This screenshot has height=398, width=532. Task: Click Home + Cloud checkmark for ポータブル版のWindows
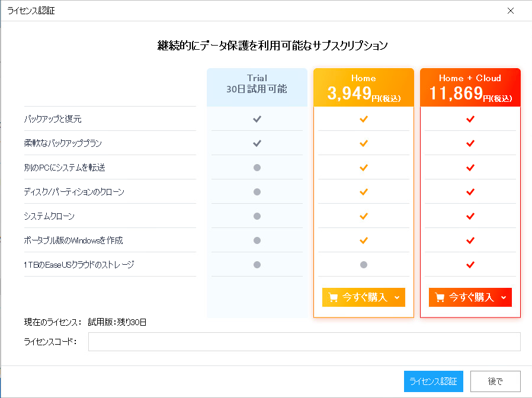click(x=470, y=240)
